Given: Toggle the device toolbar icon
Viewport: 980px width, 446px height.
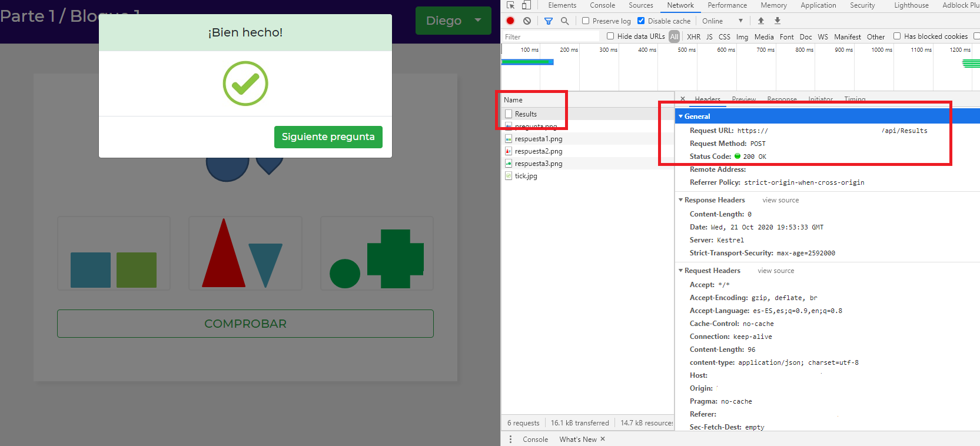Looking at the screenshot, I should (x=526, y=5).
